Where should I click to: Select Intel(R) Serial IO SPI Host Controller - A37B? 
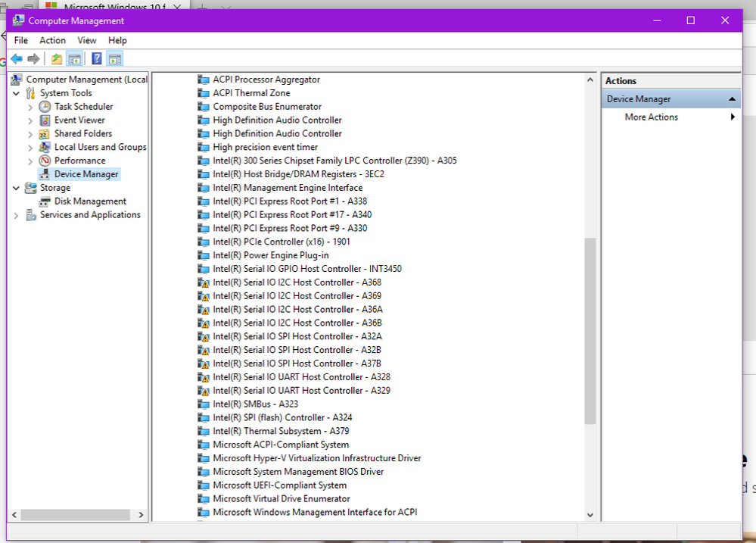[x=297, y=364]
